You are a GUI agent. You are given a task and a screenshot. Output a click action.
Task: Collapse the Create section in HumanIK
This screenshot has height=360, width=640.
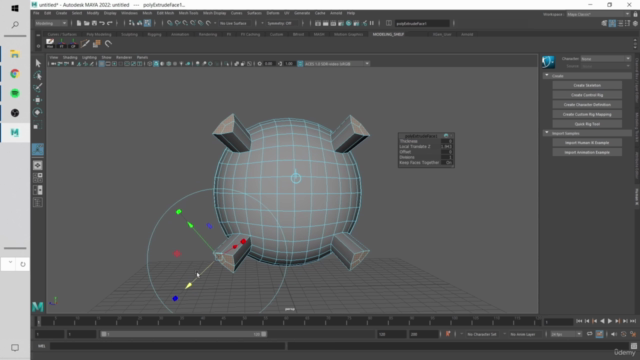547,76
